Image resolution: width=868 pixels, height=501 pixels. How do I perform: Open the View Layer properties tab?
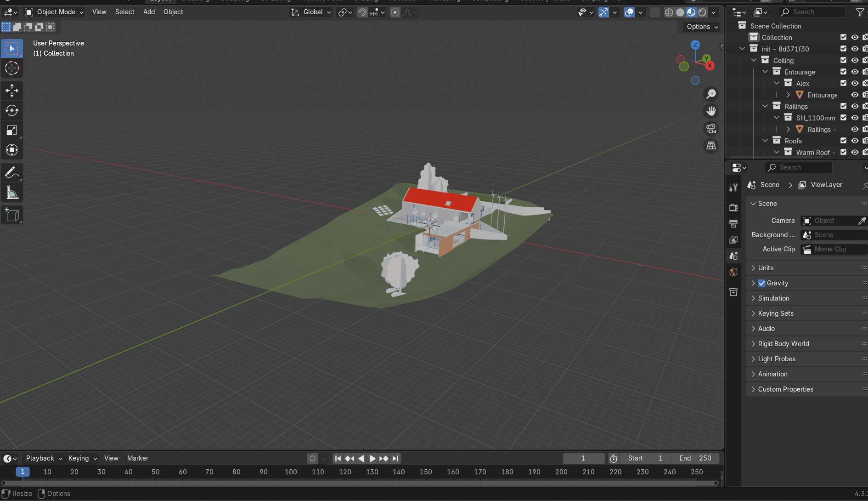pos(733,239)
